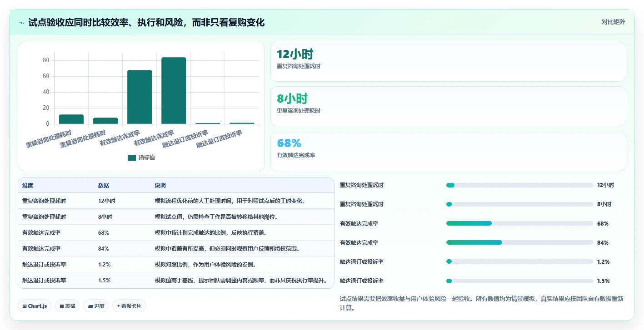Open the green 8小时 data card
The height and width of the screenshot is (330, 644).
pyautogui.click(x=448, y=106)
